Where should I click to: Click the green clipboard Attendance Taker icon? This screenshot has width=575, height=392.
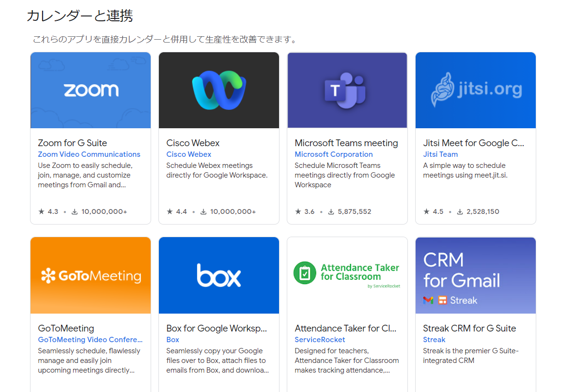tap(305, 273)
